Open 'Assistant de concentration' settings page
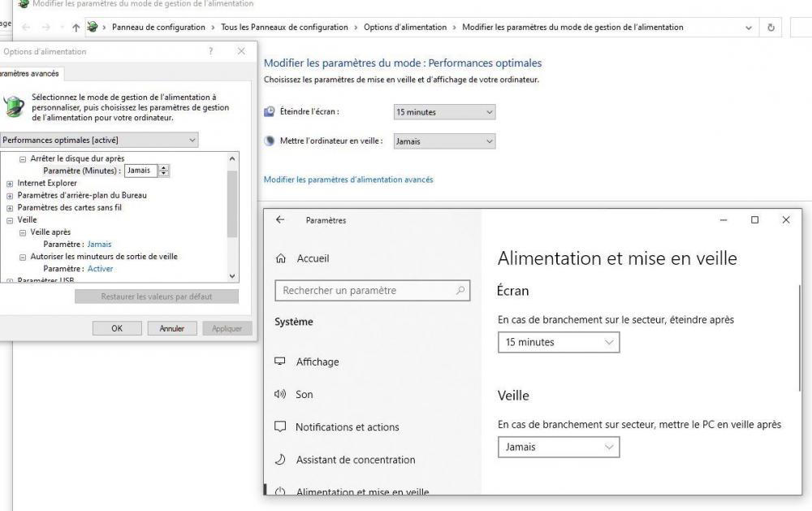The height and width of the screenshot is (511, 812). (345, 460)
